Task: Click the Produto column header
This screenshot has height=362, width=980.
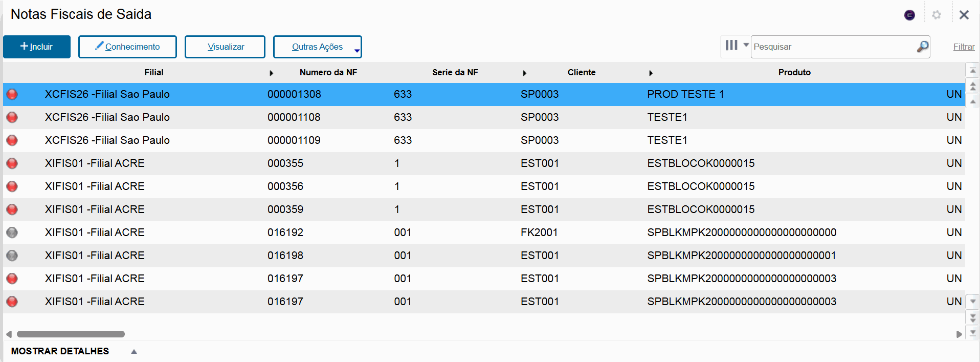Action: 794,73
